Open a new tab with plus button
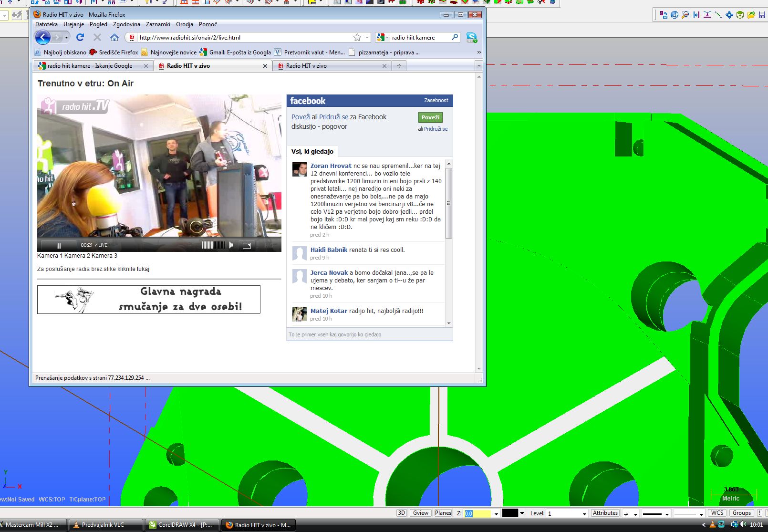 399,66
